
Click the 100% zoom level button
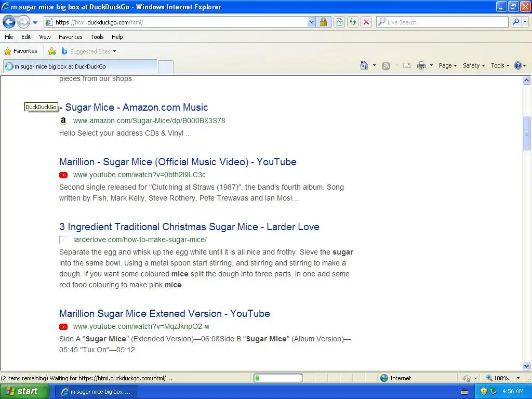point(498,378)
